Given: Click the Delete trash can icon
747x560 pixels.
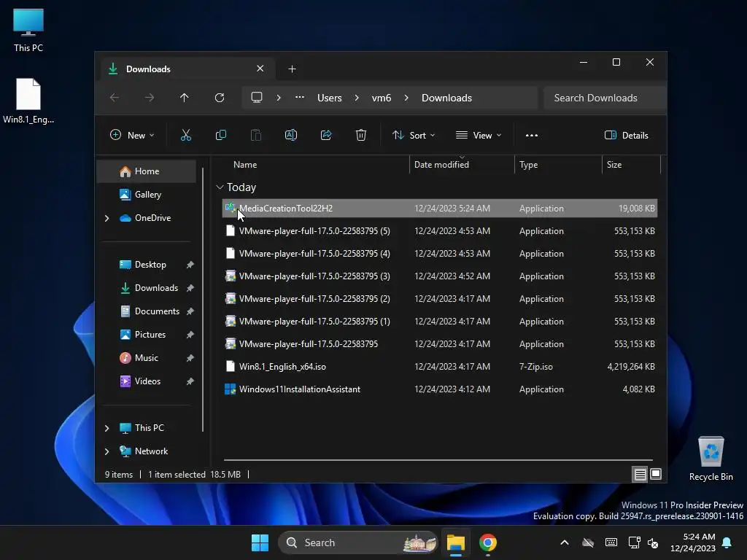Looking at the screenshot, I should (361, 135).
